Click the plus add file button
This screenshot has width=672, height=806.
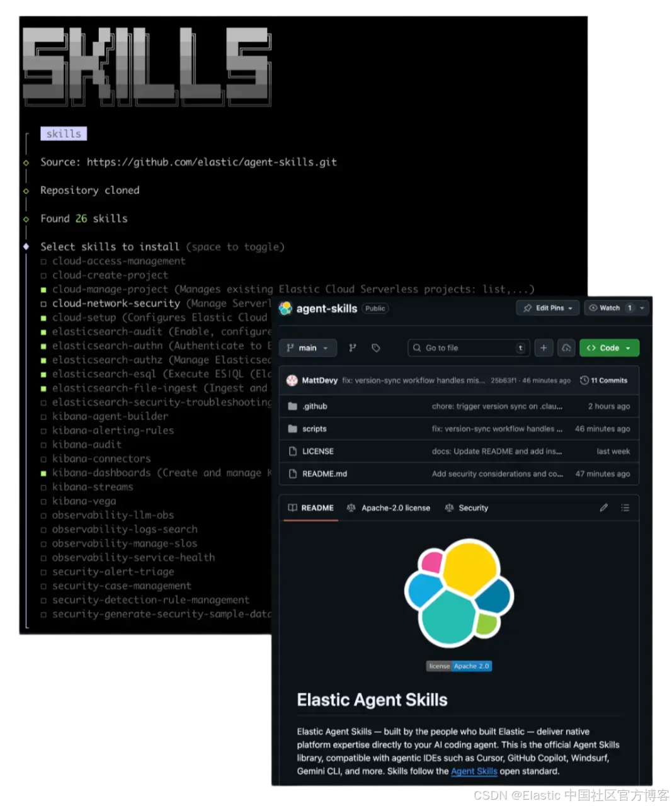pos(544,348)
